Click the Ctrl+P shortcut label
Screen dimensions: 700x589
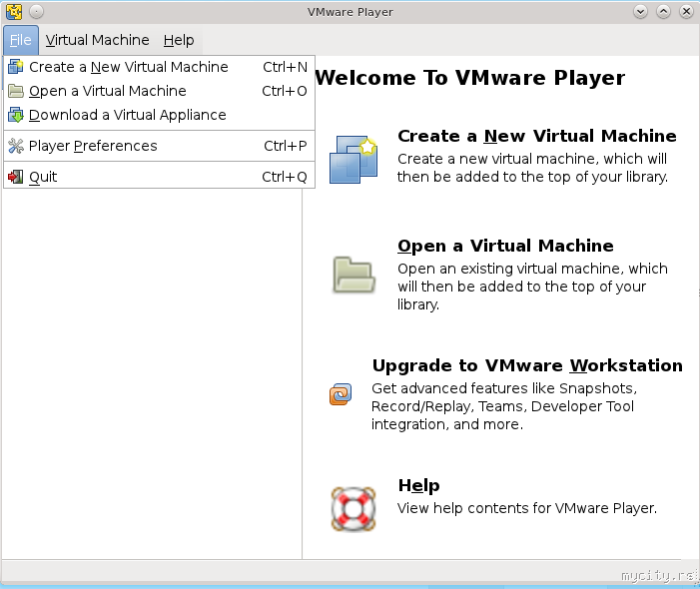[x=286, y=146]
